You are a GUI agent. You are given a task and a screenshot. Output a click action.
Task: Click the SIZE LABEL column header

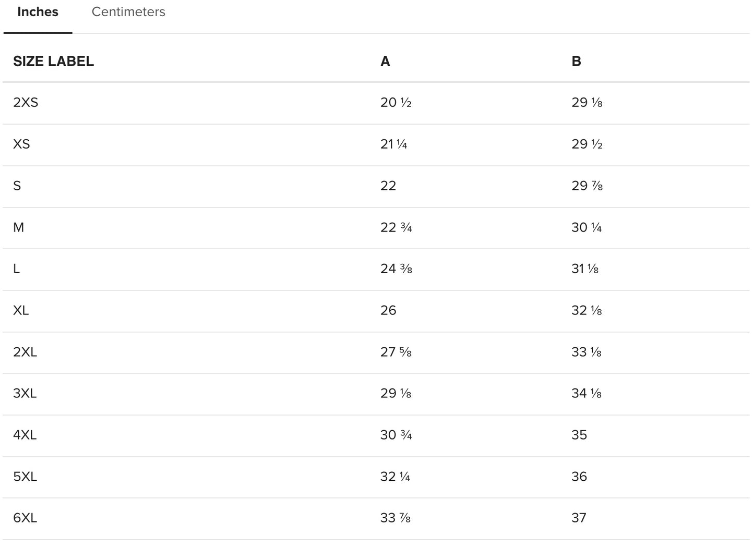tap(53, 62)
